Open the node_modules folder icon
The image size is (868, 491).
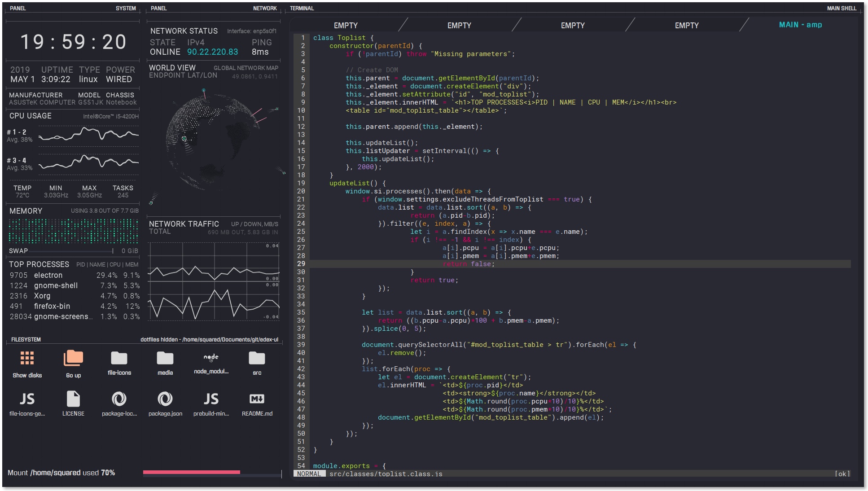211,358
